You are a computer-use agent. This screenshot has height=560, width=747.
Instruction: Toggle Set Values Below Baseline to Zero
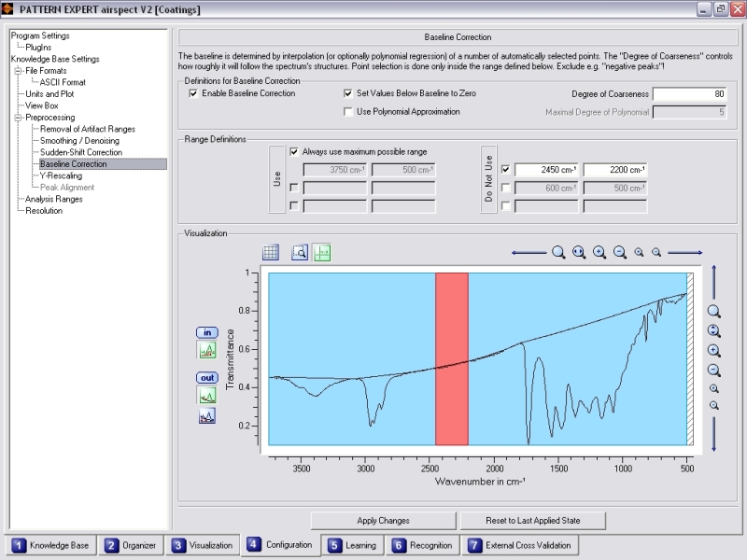tap(349, 94)
